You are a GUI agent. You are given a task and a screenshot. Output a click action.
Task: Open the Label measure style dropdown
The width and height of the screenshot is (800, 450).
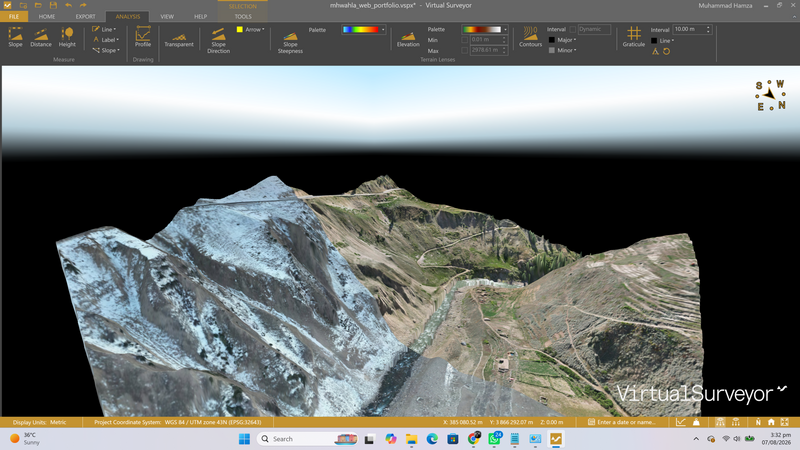106,40
